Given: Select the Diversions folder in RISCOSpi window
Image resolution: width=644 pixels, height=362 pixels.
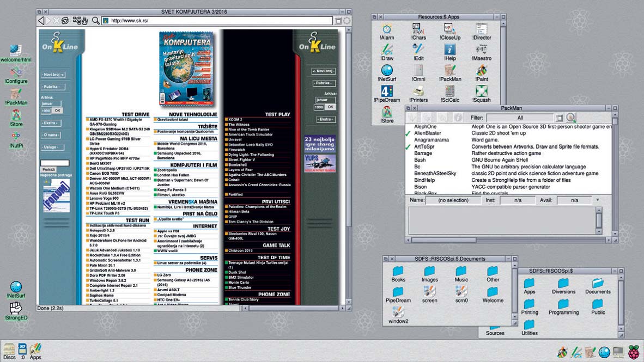Looking at the screenshot, I should [563, 286].
